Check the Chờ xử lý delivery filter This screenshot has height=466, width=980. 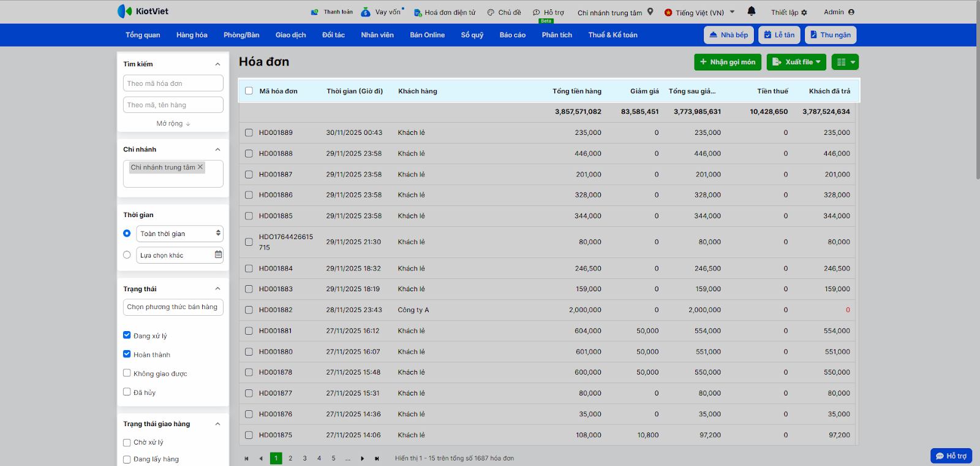click(127, 442)
